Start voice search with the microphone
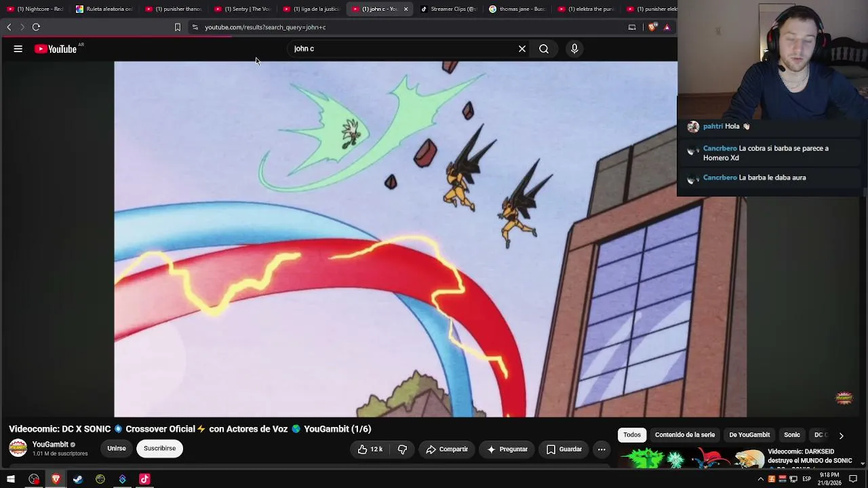This screenshot has width=868, height=488. (574, 49)
